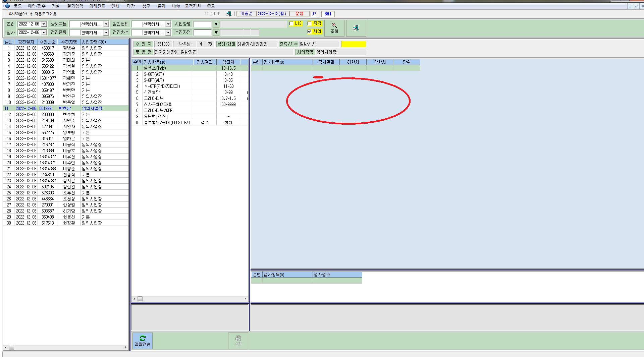This screenshot has height=362, width=644.
Task: Open the 통계 menu
Action: point(162,6)
